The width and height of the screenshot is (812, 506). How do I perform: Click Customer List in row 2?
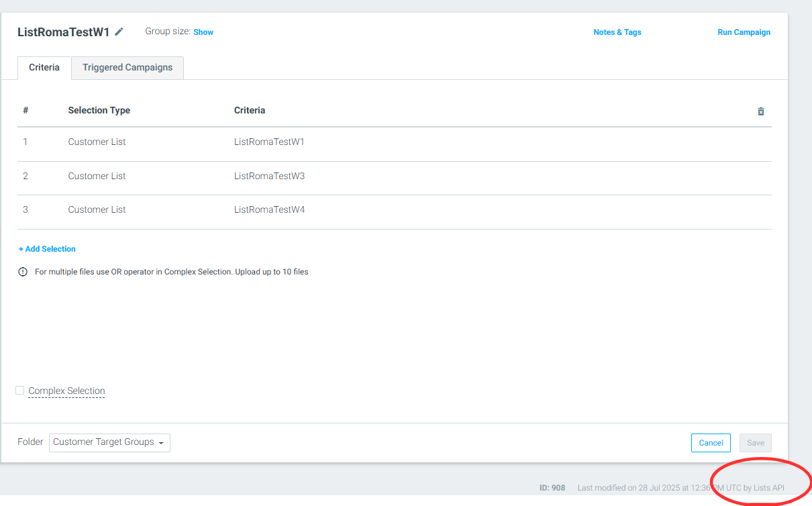pyautogui.click(x=97, y=176)
